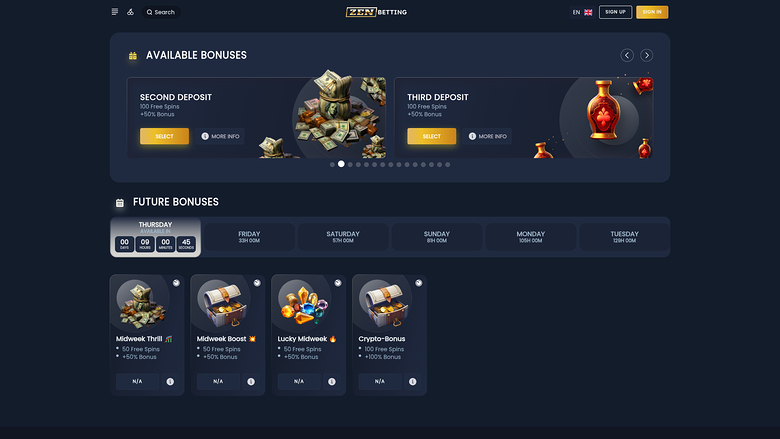Open More Info for Third Deposit
The image size is (780, 439).
tap(488, 136)
